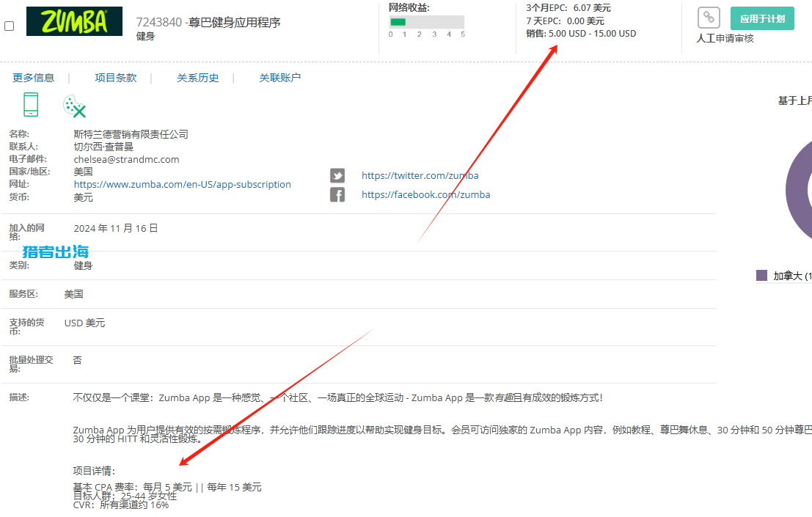812x517 pixels.
Task: Open the facebook.com/zumba link
Action: [x=425, y=194]
